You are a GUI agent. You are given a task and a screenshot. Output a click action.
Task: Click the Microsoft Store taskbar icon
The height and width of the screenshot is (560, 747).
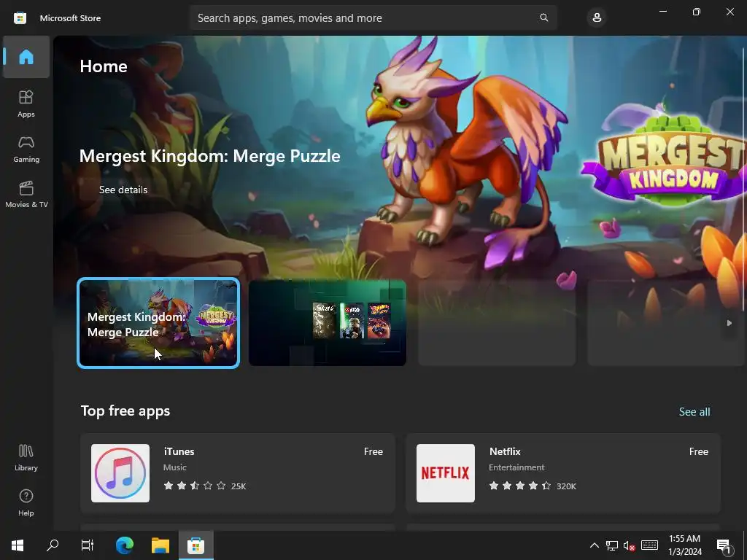click(196, 545)
